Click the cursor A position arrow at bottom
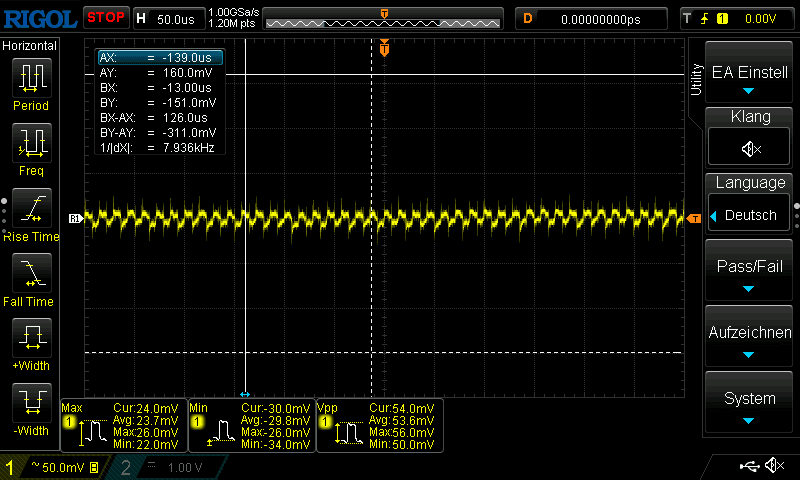This screenshot has width=800, height=480. 245,394
